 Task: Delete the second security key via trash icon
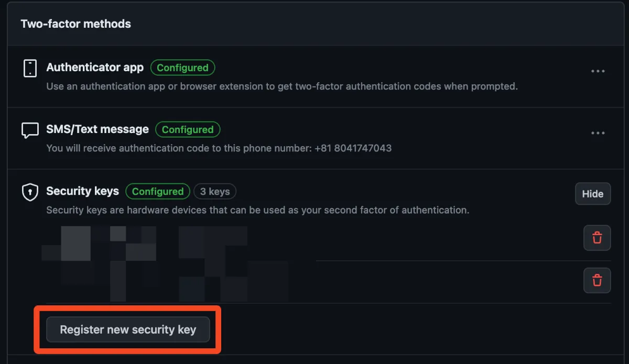coord(597,280)
